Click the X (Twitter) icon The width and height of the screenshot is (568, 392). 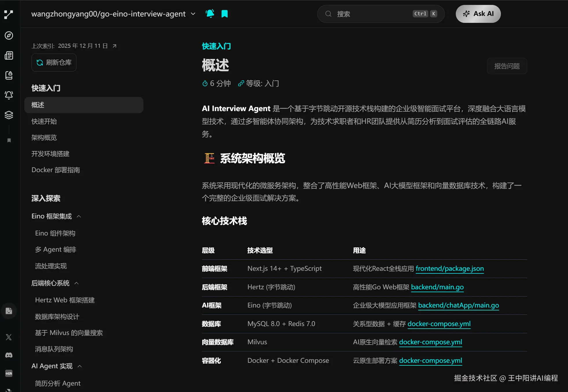[9, 337]
